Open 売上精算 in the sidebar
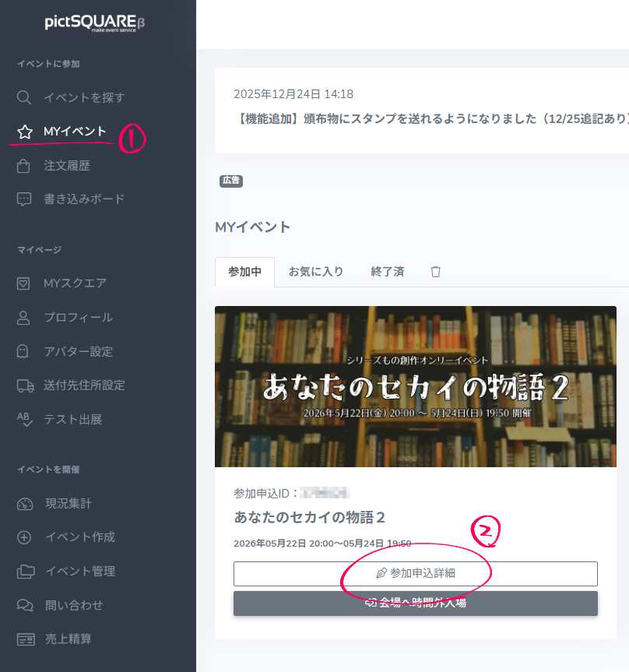This screenshot has width=629, height=672. [68, 639]
